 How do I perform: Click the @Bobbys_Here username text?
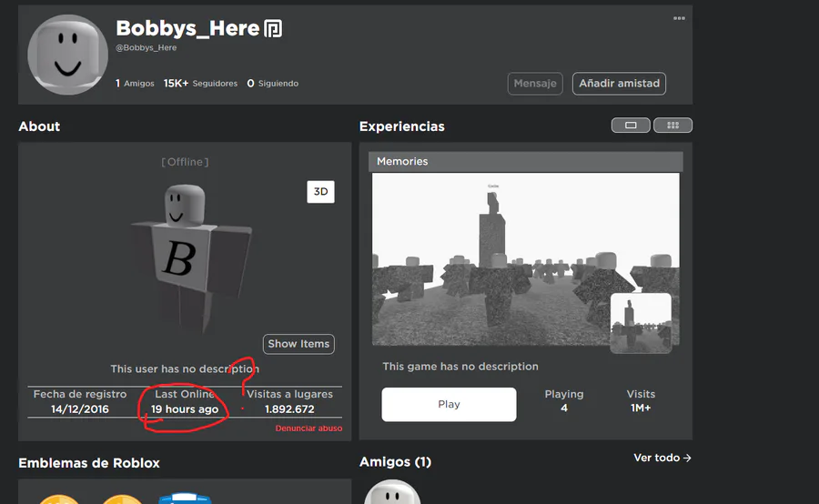[147, 47]
